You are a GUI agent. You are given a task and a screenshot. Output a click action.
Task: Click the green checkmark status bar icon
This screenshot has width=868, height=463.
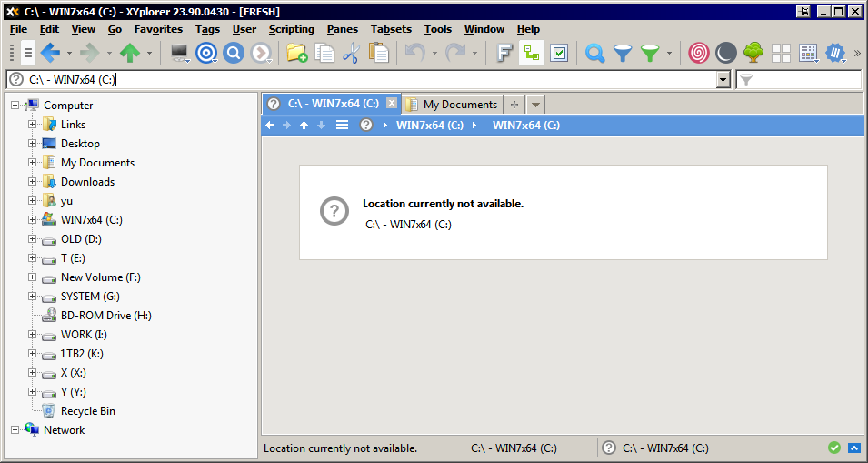click(x=834, y=448)
